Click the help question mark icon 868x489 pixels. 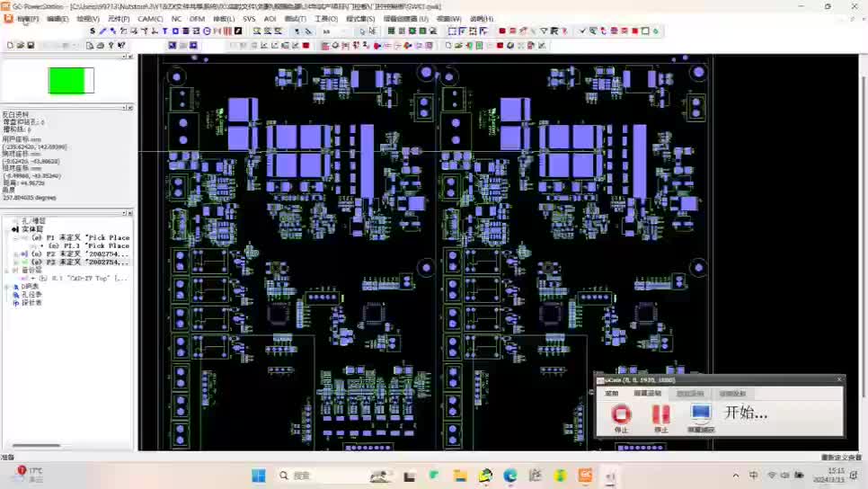111,45
